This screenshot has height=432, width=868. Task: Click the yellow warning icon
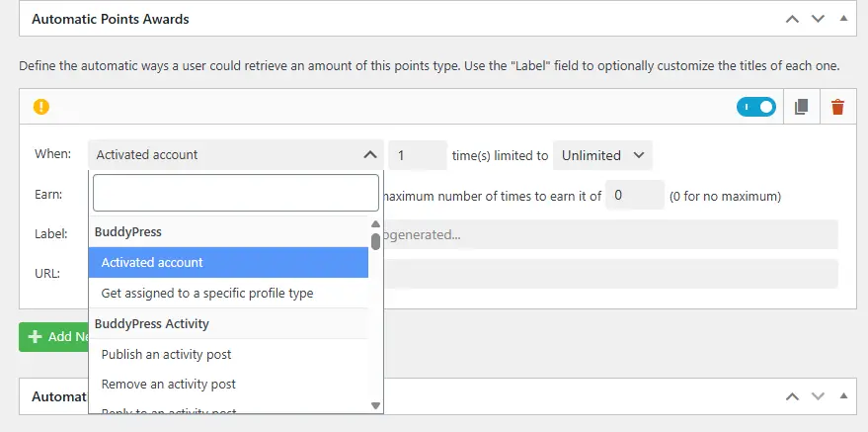point(41,107)
